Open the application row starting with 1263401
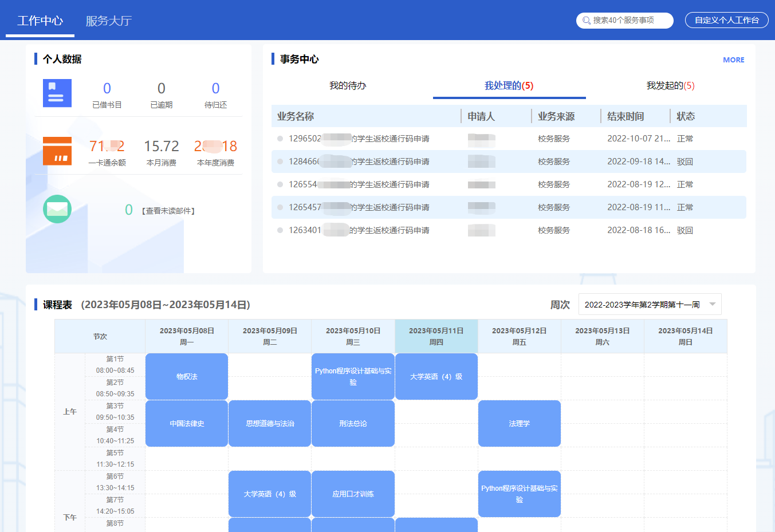Screen dimensions: 775x532 click(x=509, y=230)
